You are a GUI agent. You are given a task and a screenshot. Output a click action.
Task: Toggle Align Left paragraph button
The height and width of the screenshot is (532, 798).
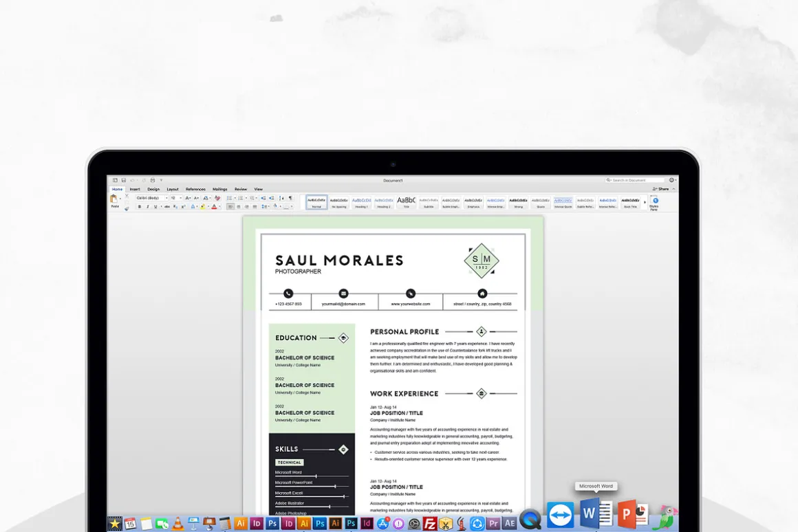pyautogui.click(x=230, y=206)
